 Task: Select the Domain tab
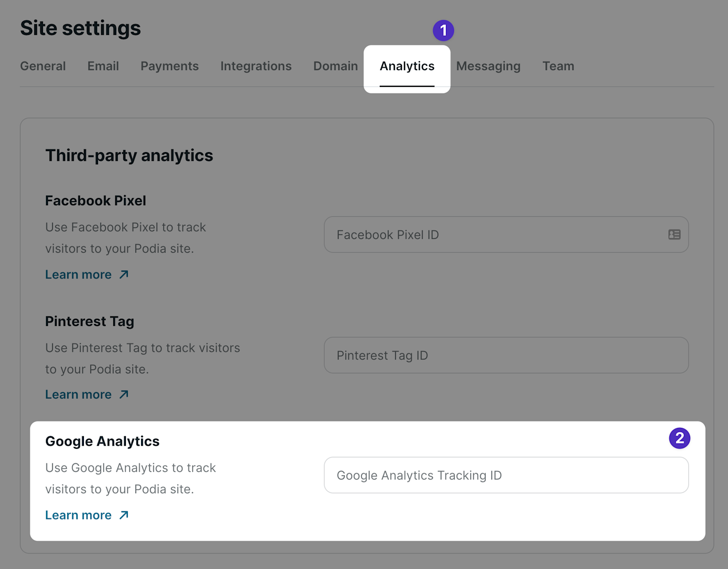click(x=335, y=66)
